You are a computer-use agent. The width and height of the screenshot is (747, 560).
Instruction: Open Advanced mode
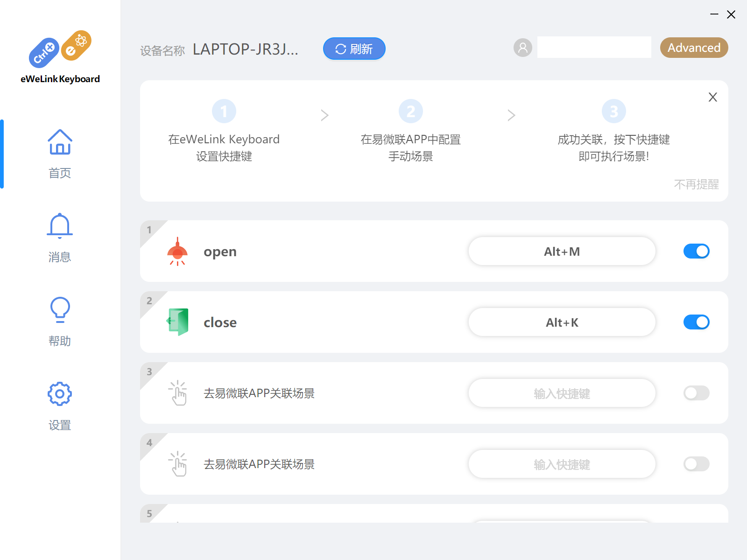point(694,48)
